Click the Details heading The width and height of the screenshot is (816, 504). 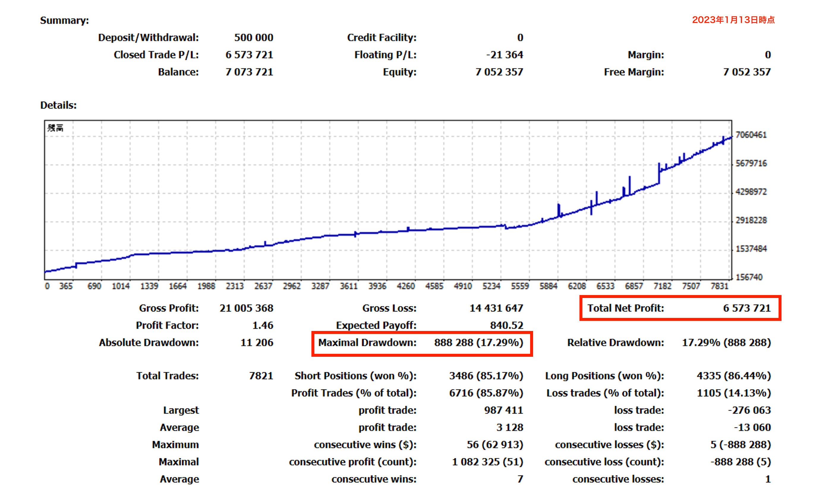58,105
